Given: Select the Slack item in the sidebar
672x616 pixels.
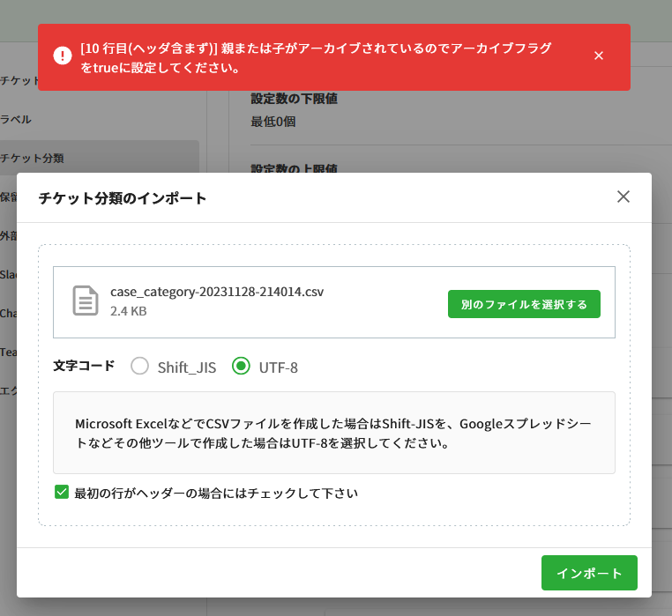Looking at the screenshot, I should (8, 274).
